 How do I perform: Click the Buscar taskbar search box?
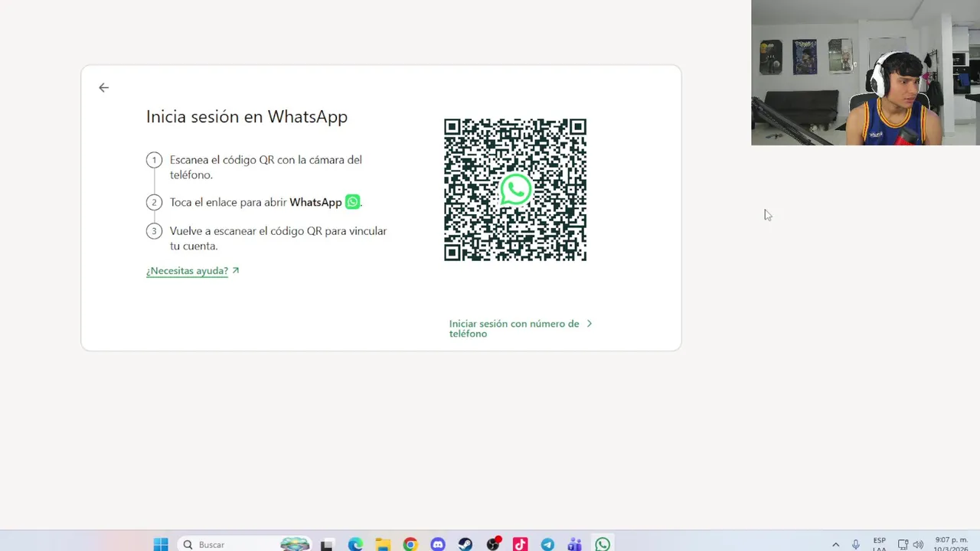click(245, 545)
